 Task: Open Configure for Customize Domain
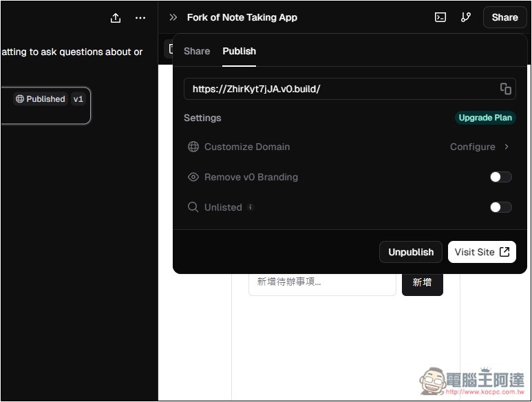pyautogui.click(x=480, y=147)
